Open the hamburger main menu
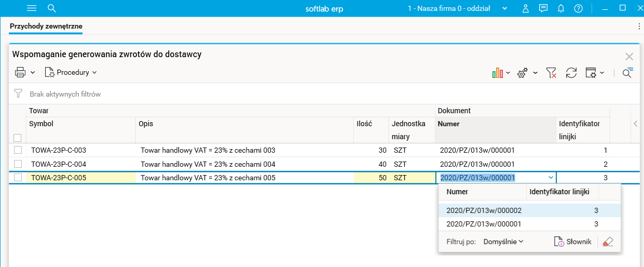This screenshot has width=644, height=267. tap(32, 8)
